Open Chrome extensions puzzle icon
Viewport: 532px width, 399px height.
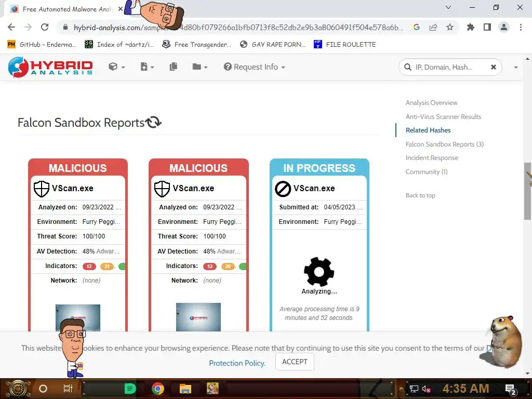[x=471, y=27]
